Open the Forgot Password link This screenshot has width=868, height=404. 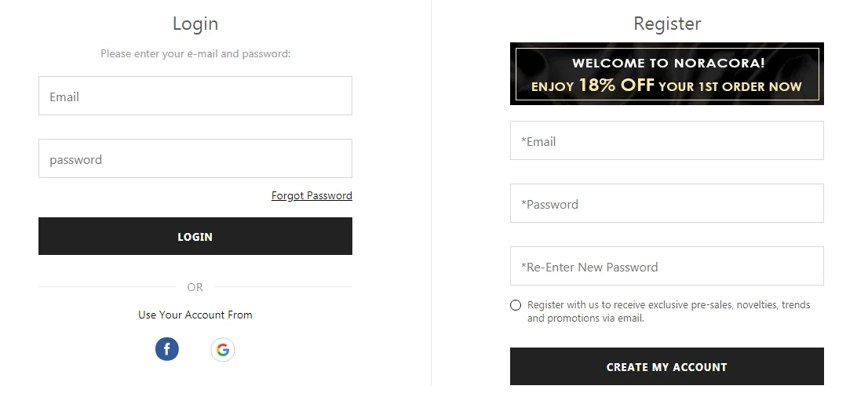pos(312,195)
